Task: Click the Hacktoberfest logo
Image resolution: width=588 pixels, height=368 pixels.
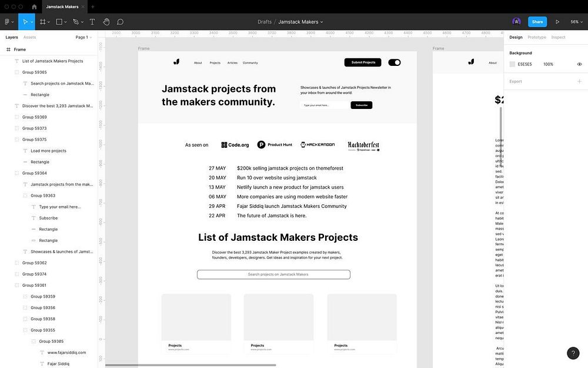Action: click(363, 145)
